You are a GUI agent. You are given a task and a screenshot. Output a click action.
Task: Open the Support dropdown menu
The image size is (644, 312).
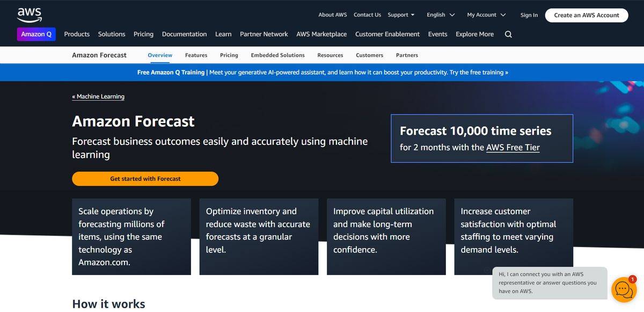click(400, 14)
